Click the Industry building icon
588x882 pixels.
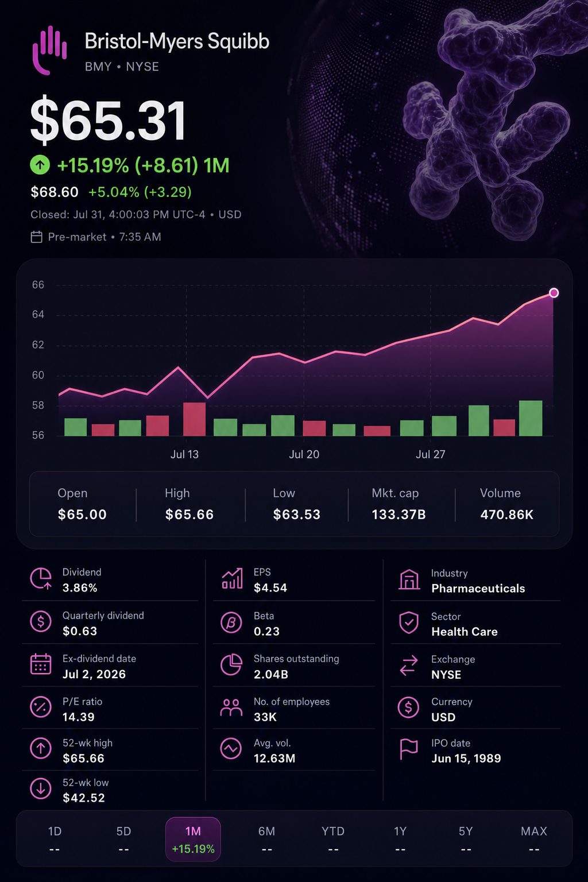pos(409,579)
